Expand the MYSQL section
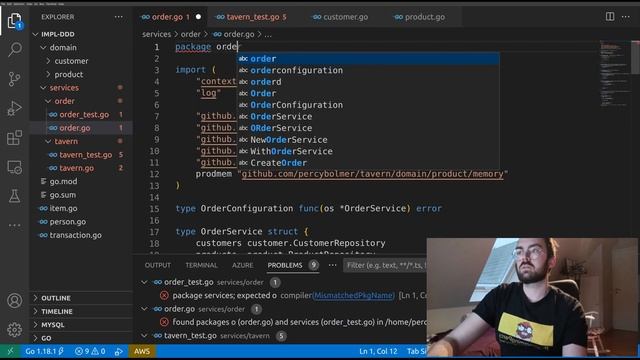Viewport: 640px width, 360px height. (x=53, y=325)
